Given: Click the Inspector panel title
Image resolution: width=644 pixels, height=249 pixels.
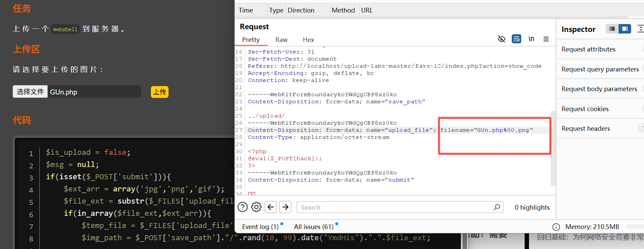Looking at the screenshot, I should coord(578,29).
